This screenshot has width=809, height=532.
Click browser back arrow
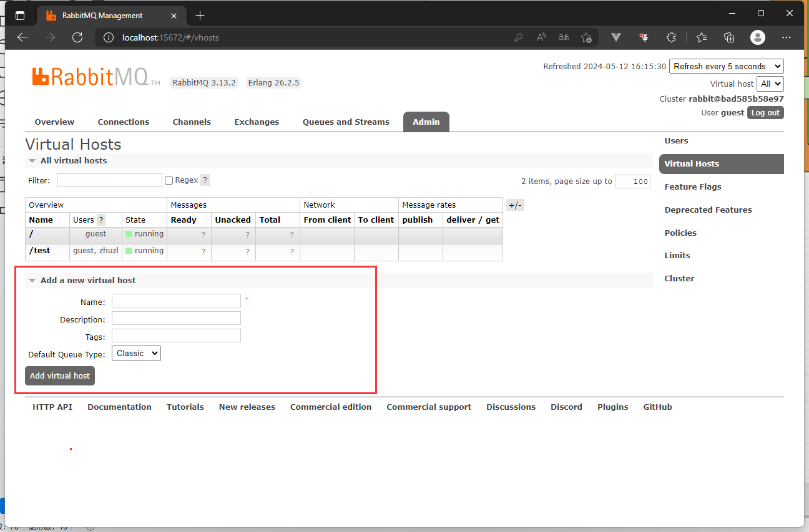point(22,37)
